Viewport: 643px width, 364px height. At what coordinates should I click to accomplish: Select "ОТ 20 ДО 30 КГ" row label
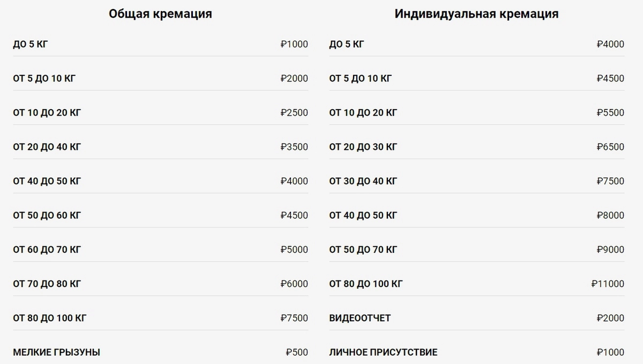(363, 147)
